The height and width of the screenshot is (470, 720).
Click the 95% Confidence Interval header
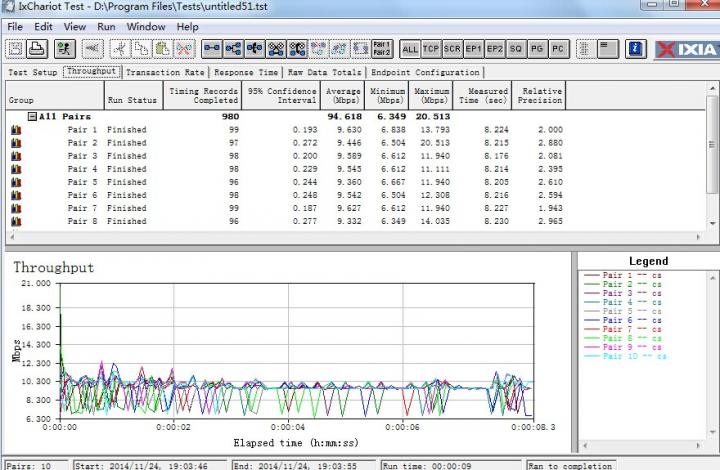click(x=281, y=95)
